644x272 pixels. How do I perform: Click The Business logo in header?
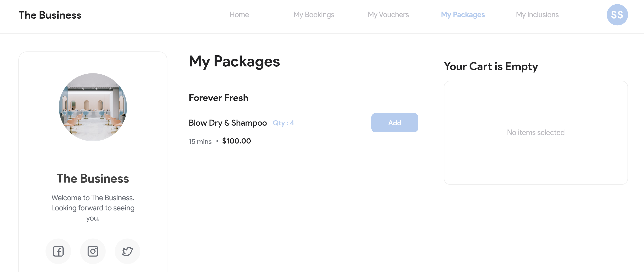point(50,15)
